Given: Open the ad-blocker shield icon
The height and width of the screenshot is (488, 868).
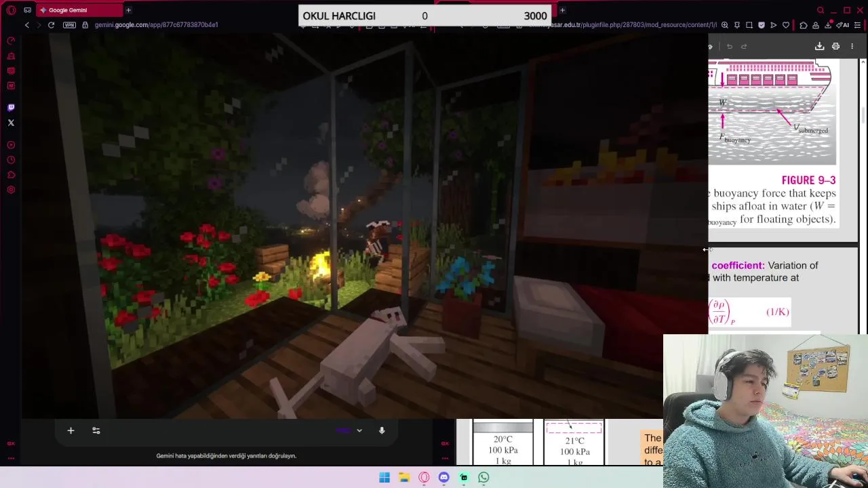Looking at the screenshot, I should point(762,25).
